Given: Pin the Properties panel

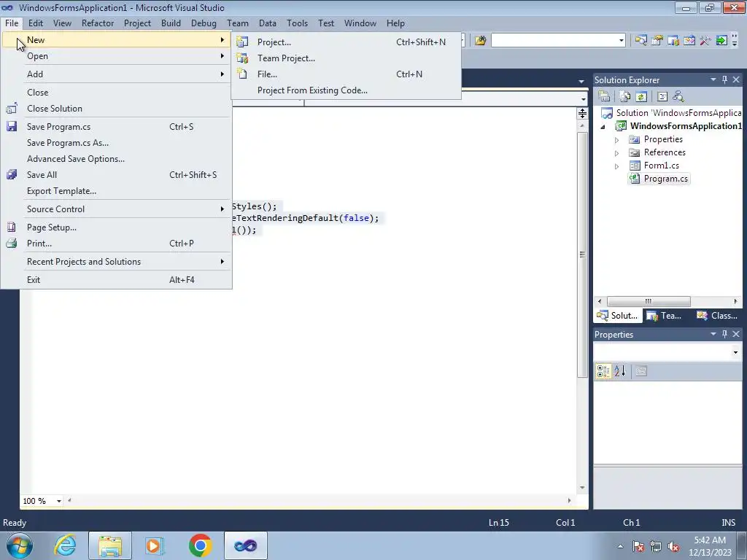Looking at the screenshot, I should [x=724, y=334].
